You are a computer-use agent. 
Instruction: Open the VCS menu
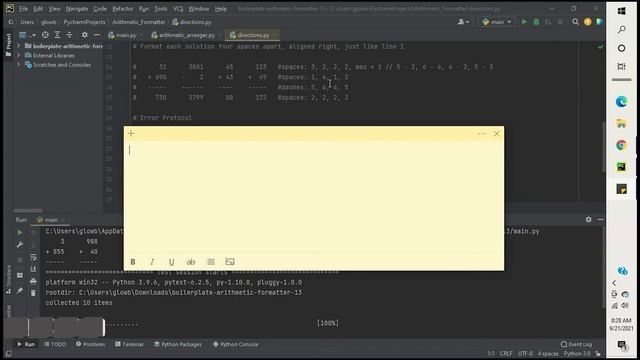(178, 9)
